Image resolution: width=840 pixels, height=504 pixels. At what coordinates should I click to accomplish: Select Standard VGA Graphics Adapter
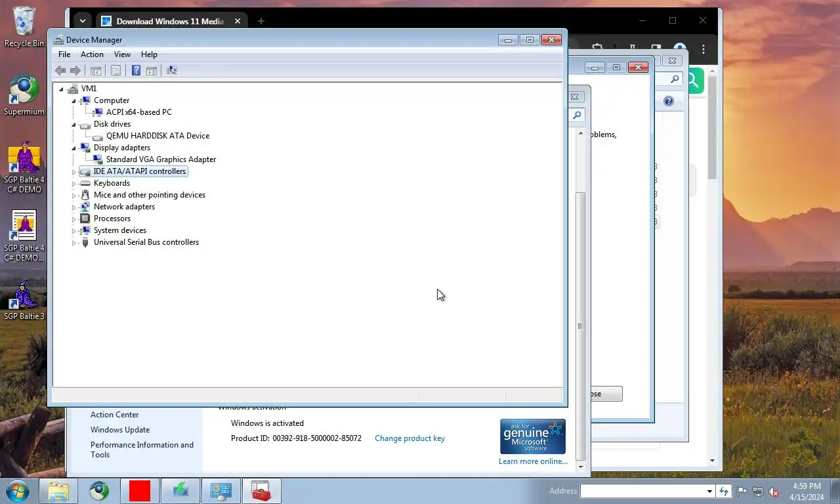point(161,159)
